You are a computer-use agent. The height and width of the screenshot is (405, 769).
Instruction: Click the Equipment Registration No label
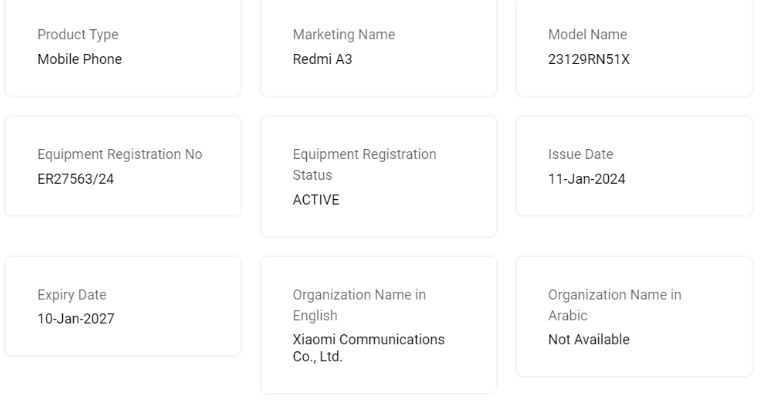[x=120, y=154]
